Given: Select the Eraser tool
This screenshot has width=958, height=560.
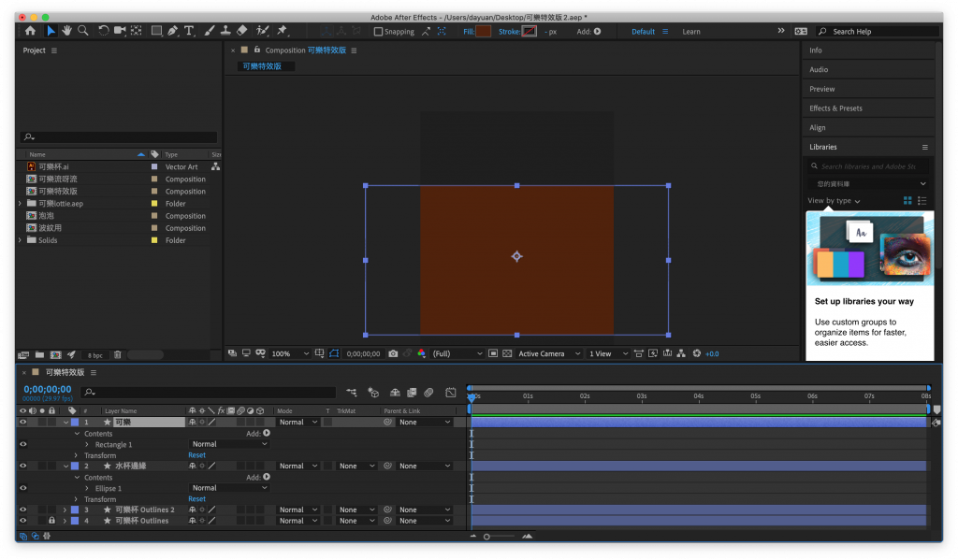Looking at the screenshot, I should pos(242,31).
